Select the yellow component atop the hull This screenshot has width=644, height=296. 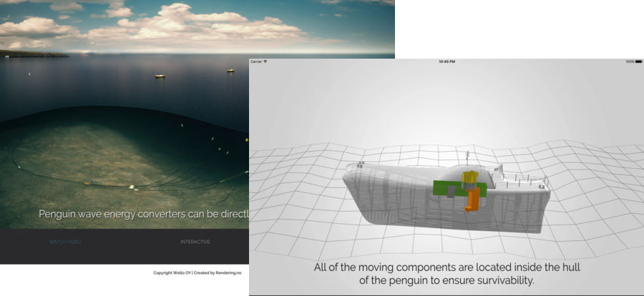[x=470, y=176]
